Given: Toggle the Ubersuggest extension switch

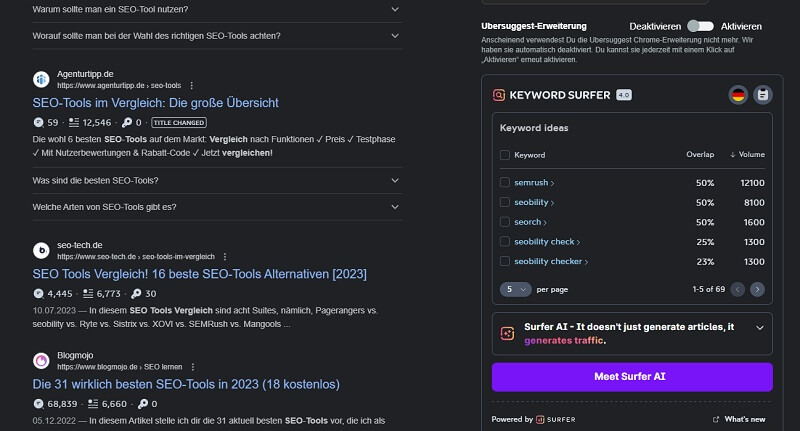Looking at the screenshot, I should pos(700,26).
